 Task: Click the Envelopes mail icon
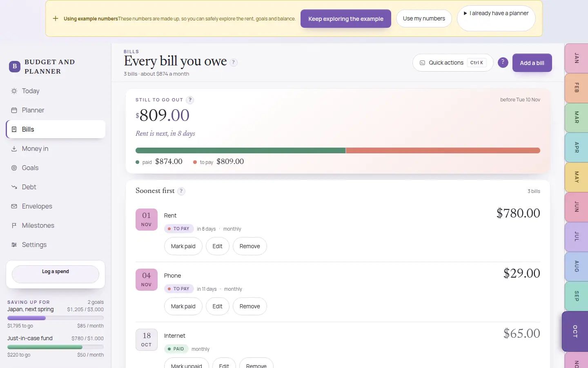coord(14,206)
